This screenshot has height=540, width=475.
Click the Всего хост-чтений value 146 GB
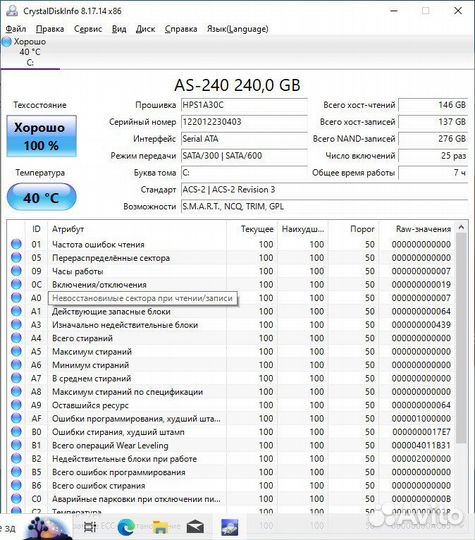pyautogui.click(x=433, y=105)
